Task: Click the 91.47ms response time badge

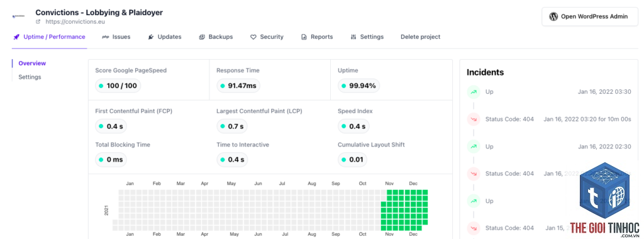Action: pyautogui.click(x=238, y=86)
